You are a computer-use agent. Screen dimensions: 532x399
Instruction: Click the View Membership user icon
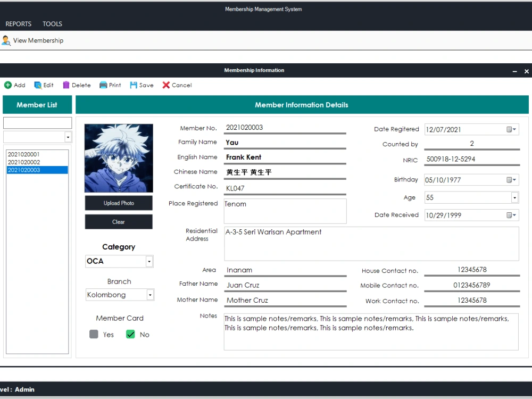6,41
